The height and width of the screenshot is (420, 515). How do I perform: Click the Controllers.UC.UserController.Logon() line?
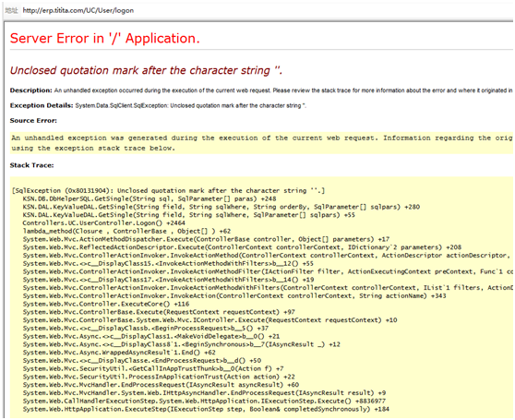pos(103,223)
